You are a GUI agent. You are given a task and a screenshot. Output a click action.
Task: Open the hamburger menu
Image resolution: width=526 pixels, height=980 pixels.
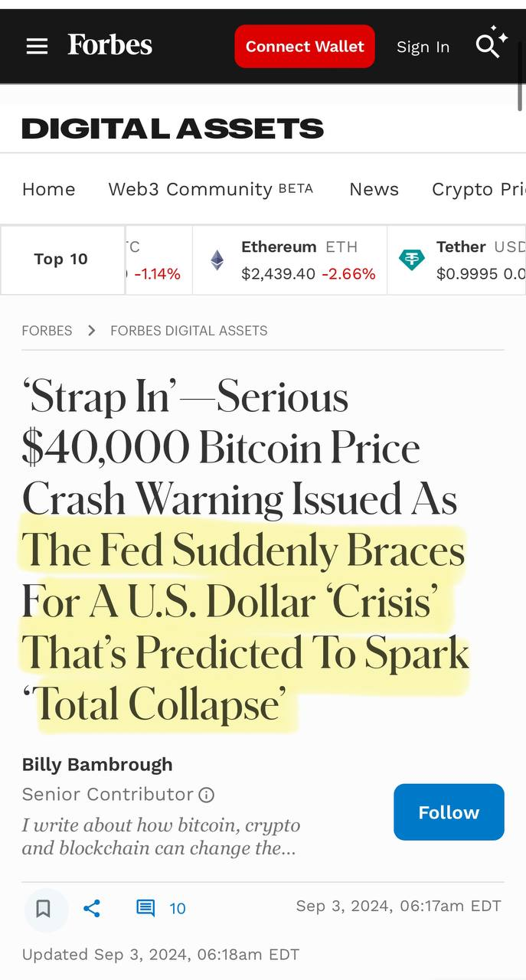tap(37, 47)
